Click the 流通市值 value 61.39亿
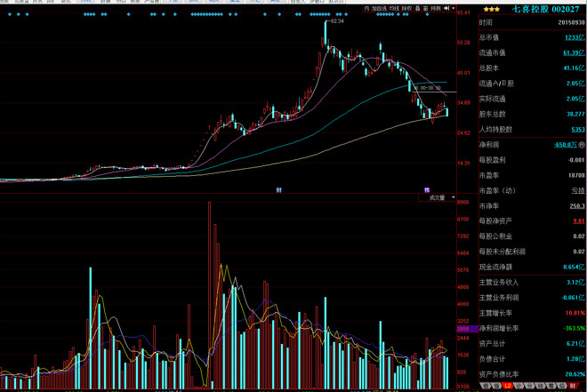This screenshot has height=392, width=587. pyautogui.click(x=574, y=52)
